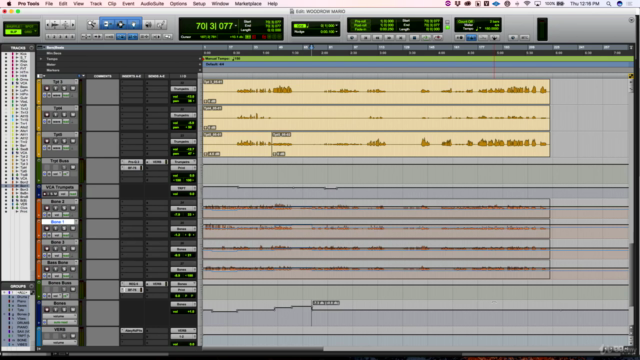
Task: Select Shuffle edit mode
Action: click(x=13, y=27)
